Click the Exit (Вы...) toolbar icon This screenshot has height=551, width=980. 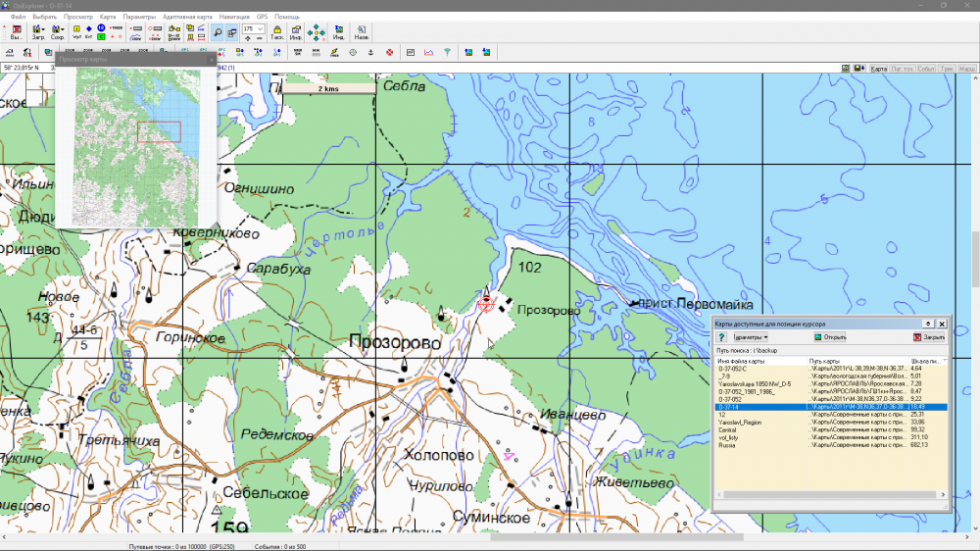tap(15, 32)
